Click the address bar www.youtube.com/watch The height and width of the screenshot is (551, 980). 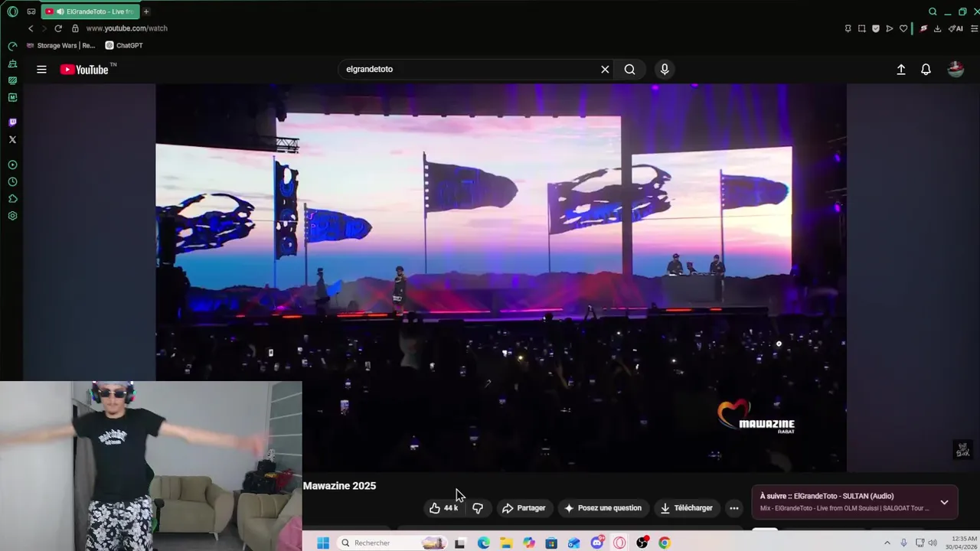[x=126, y=28]
